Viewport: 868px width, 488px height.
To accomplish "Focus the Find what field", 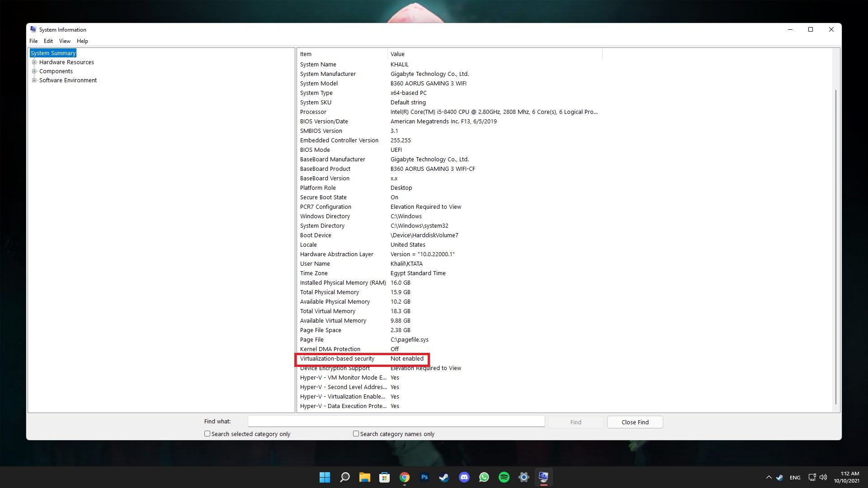I will (396, 421).
